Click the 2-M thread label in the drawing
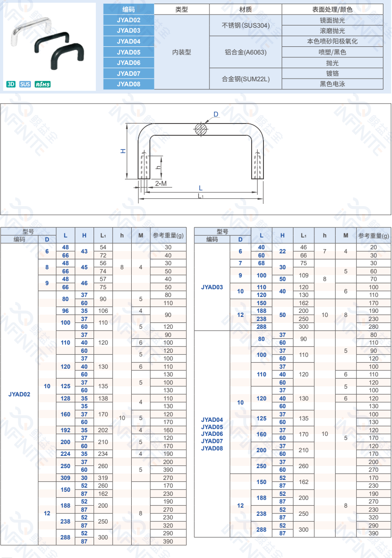 161,183
